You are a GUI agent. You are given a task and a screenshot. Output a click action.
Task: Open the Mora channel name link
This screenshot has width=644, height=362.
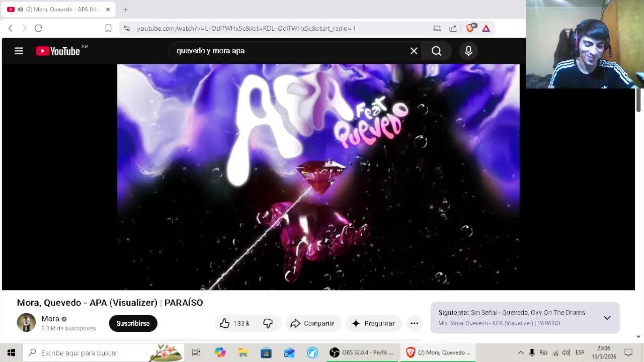pyautogui.click(x=50, y=319)
